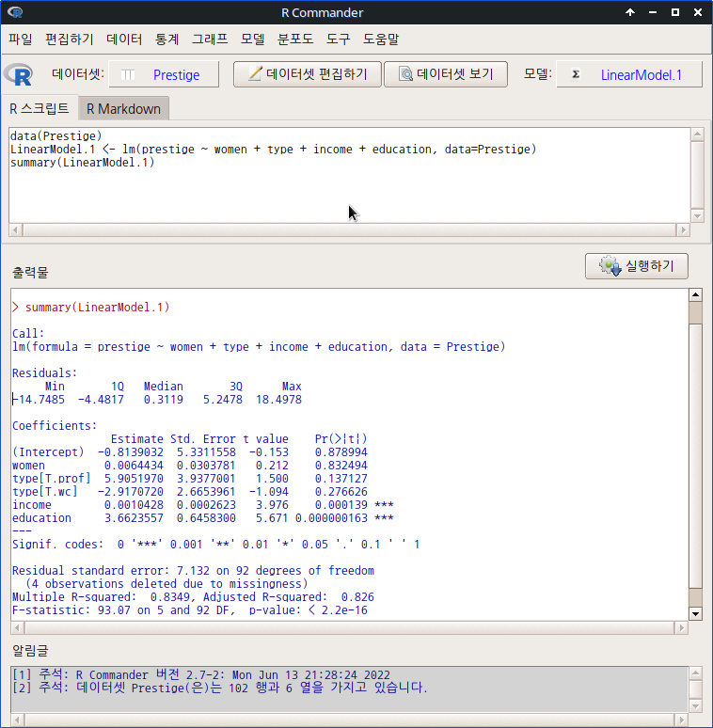Open the 편집하기 menu
The image size is (713, 728).
coord(70,39)
